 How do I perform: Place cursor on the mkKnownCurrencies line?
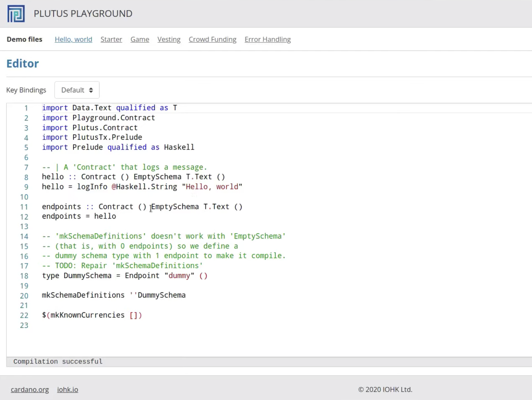pyautogui.click(x=92, y=315)
